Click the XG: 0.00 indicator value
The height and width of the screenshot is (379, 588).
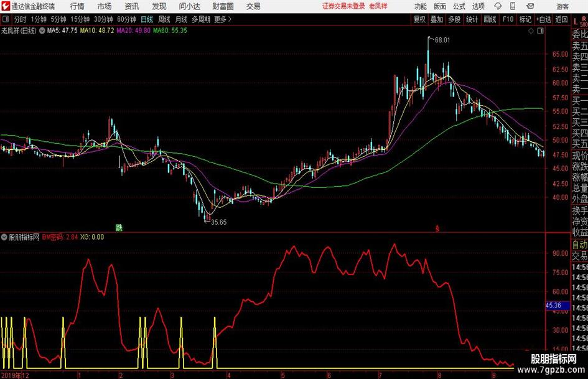coord(92,237)
